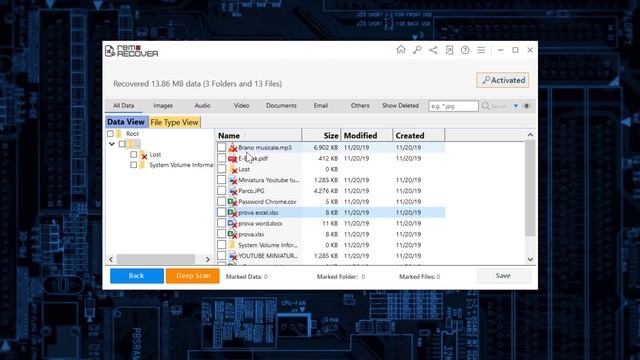Click the share icon
640x360 pixels.
coord(433,50)
